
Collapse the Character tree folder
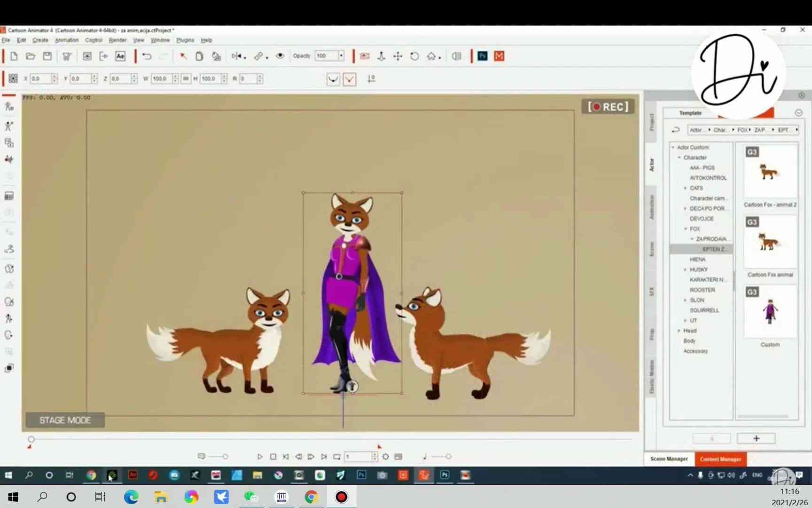coord(679,158)
